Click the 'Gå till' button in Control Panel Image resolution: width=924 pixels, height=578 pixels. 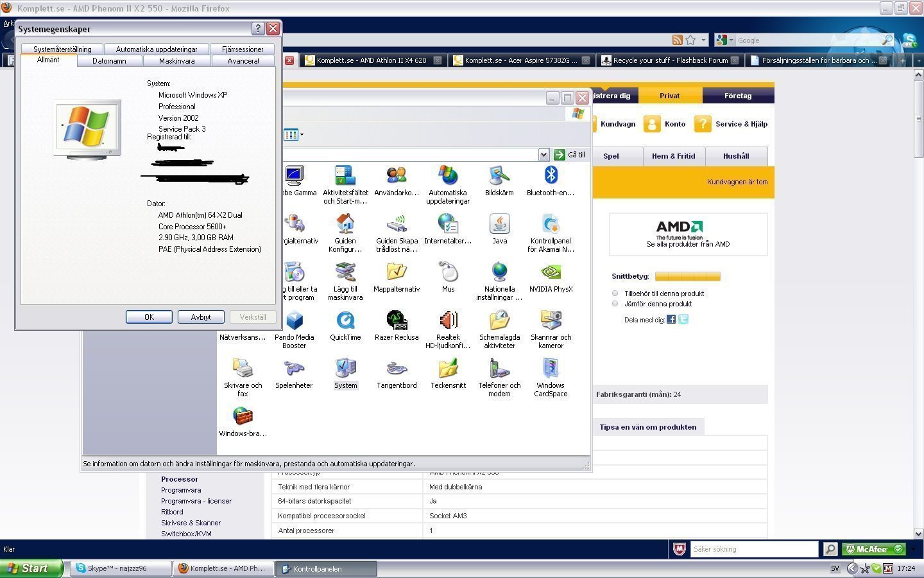pyautogui.click(x=570, y=155)
